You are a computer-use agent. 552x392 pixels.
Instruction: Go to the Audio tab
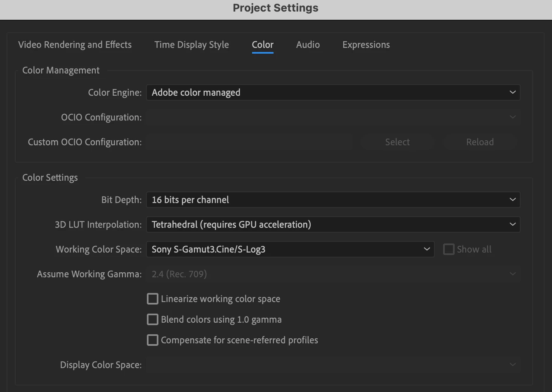tap(308, 45)
